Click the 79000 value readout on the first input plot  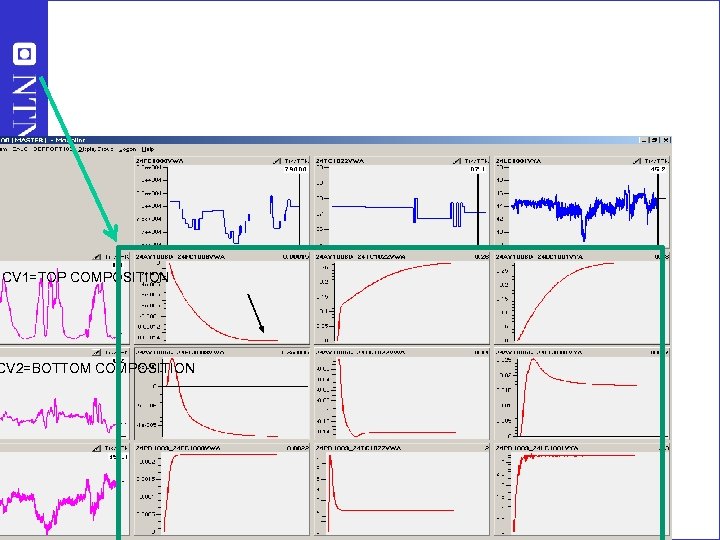[x=295, y=169]
